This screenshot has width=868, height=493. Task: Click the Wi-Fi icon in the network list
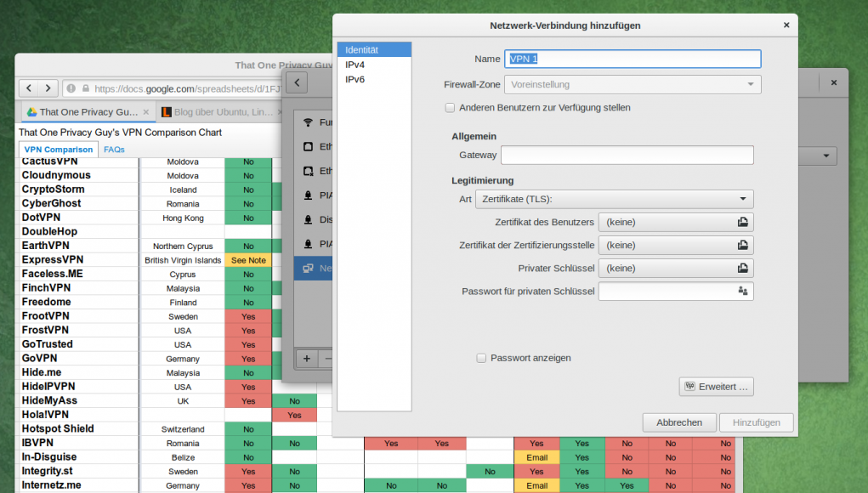[x=308, y=122]
